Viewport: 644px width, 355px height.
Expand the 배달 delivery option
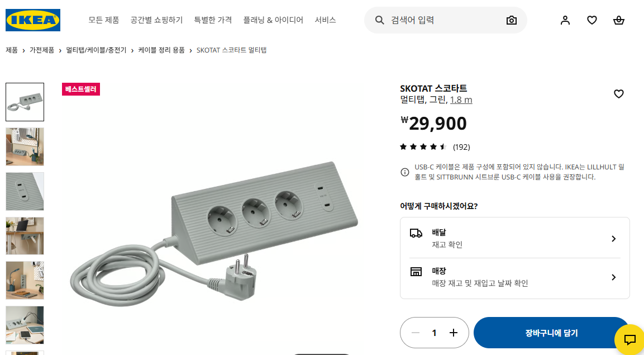[514, 239]
